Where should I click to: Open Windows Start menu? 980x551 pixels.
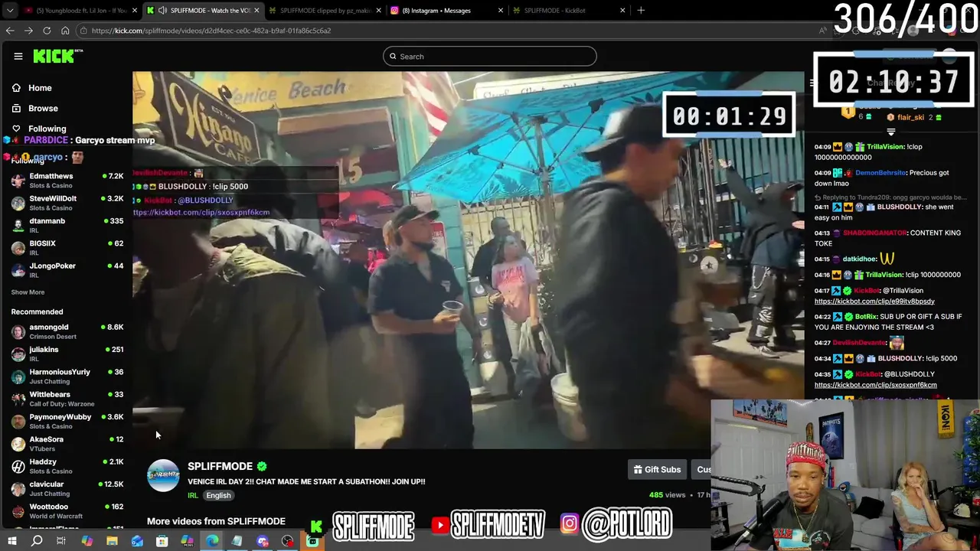click(12, 541)
